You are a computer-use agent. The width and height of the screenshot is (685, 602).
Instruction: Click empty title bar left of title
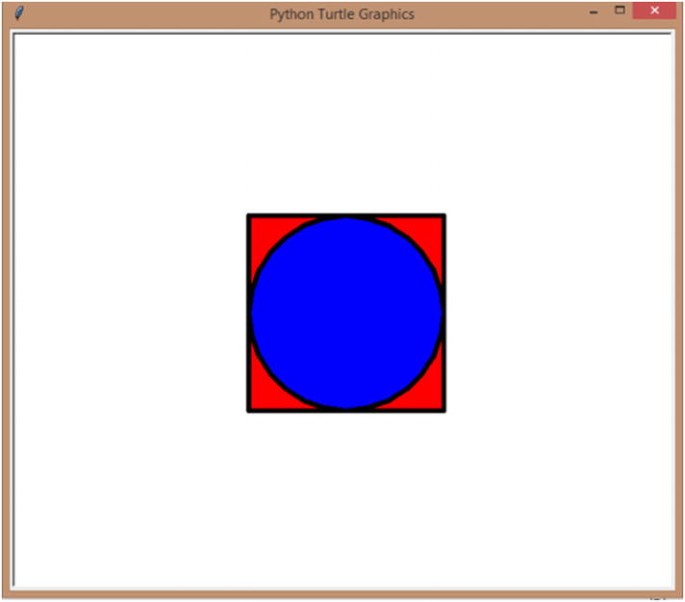pyautogui.click(x=144, y=14)
